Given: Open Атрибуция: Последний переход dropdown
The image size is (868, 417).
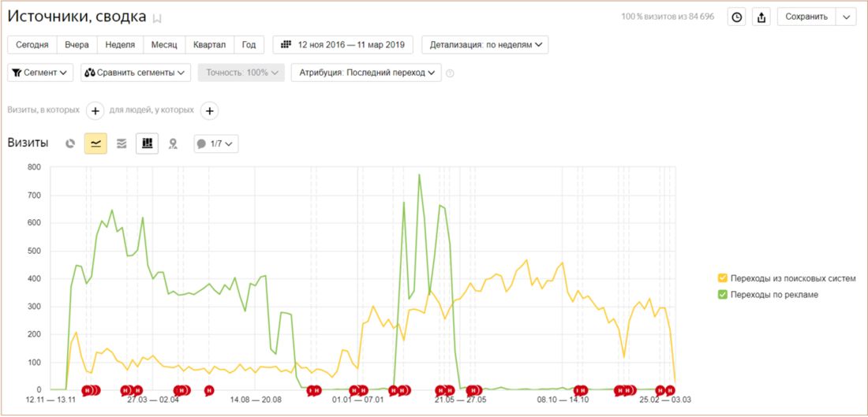Looking at the screenshot, I should (x=366, y=73).
